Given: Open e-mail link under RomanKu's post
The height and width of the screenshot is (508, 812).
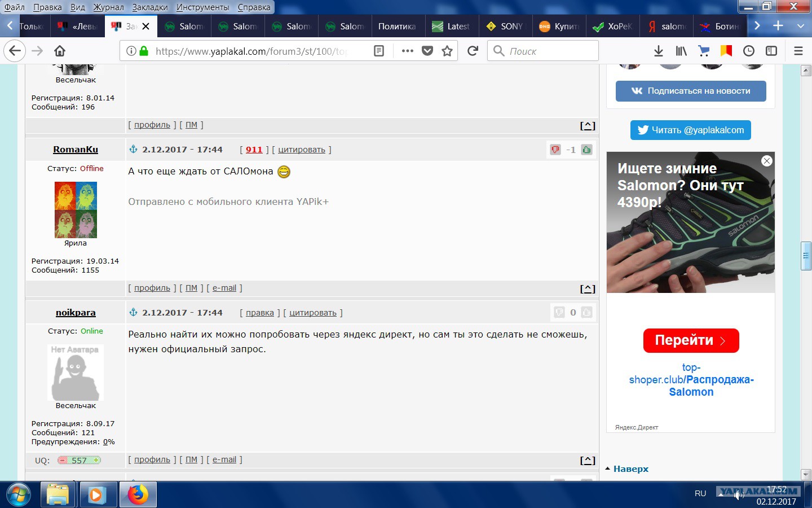Looking at the screenshot, I should 224,288.
